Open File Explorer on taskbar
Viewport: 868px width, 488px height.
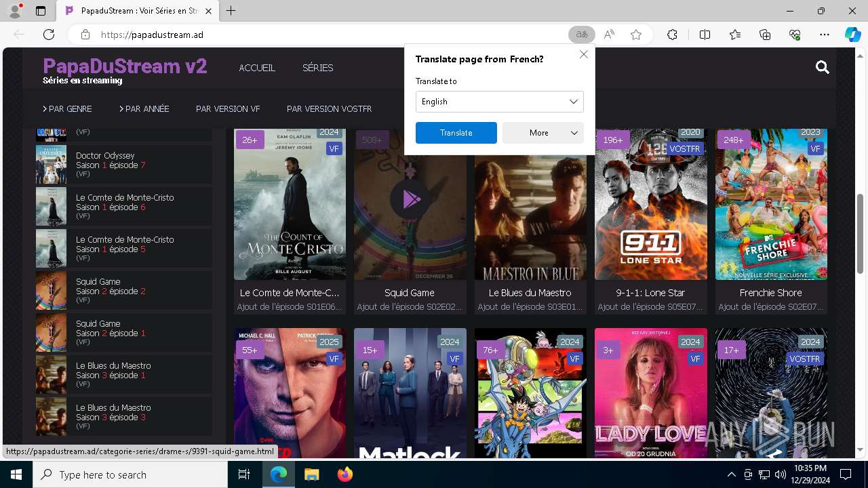(311, 474)
